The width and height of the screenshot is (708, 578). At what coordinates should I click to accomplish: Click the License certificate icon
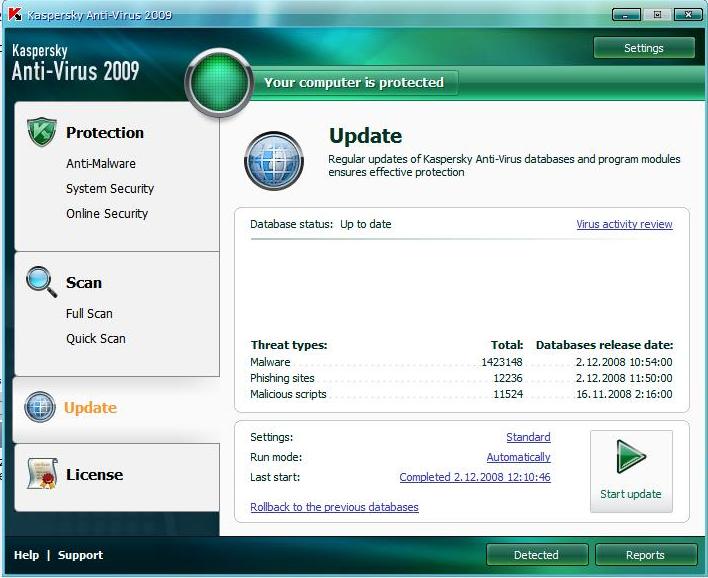(x=42, y=474)
